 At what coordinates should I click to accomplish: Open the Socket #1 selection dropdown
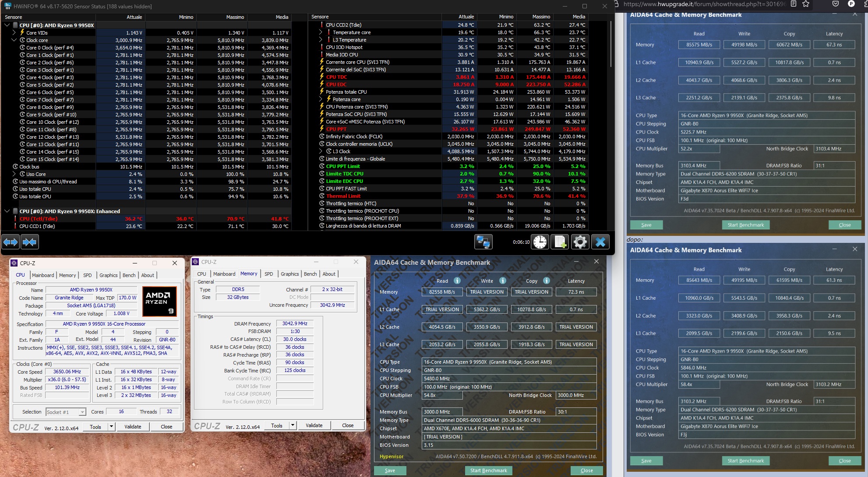point(82,412)
